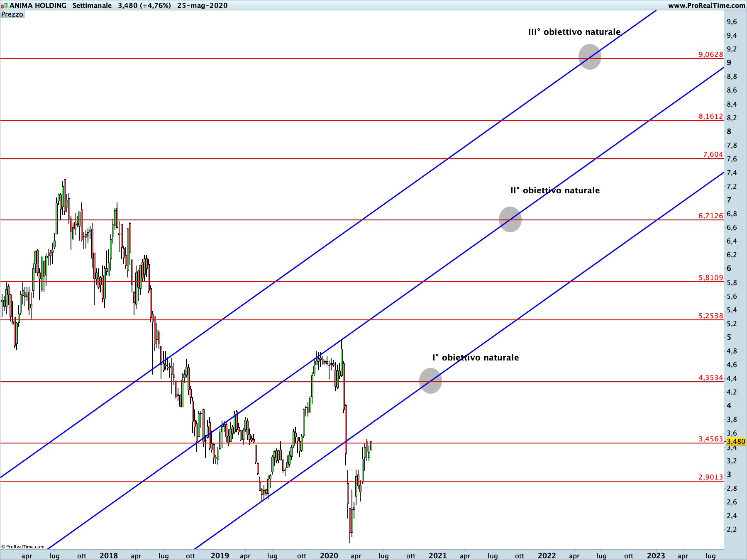Click the red 9,0628 level label
Viewport: 747px width, 560px height.
(710, 55)
